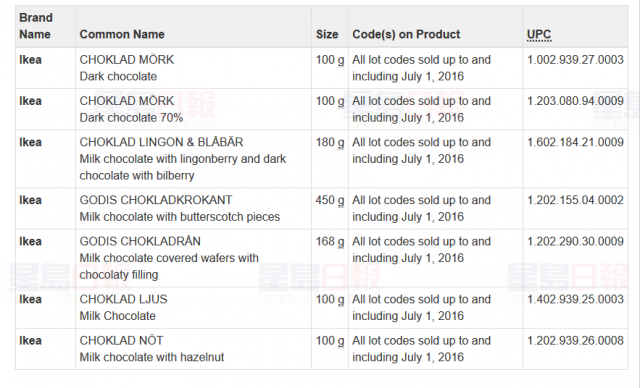
Task: Click UPC value 1.602.184.21.0009
Action: (x=575, y=142)
